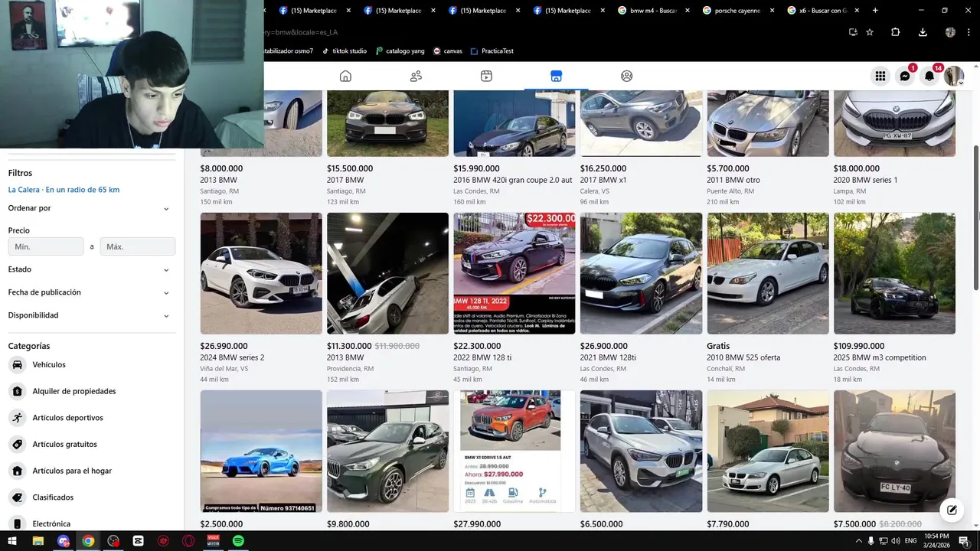
Task: Open Spotify from the taskbar
Action: pyautogui.click(x=238, y=541)
